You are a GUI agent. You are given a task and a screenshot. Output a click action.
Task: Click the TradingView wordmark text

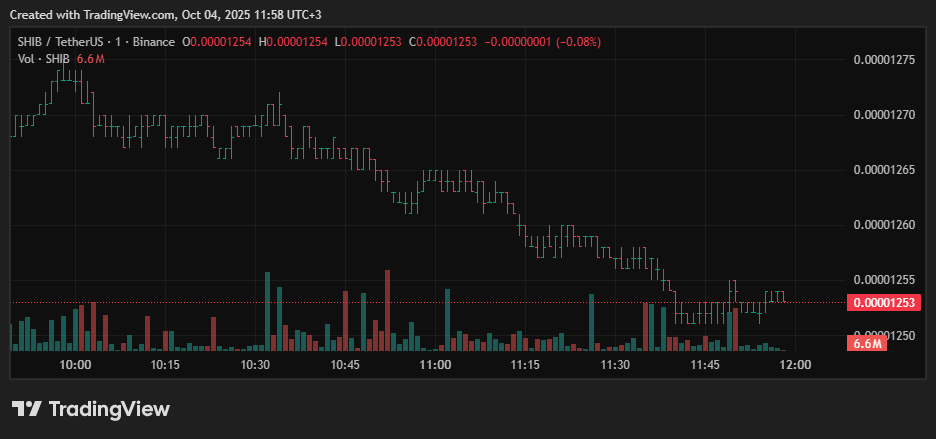pos(108,409)
